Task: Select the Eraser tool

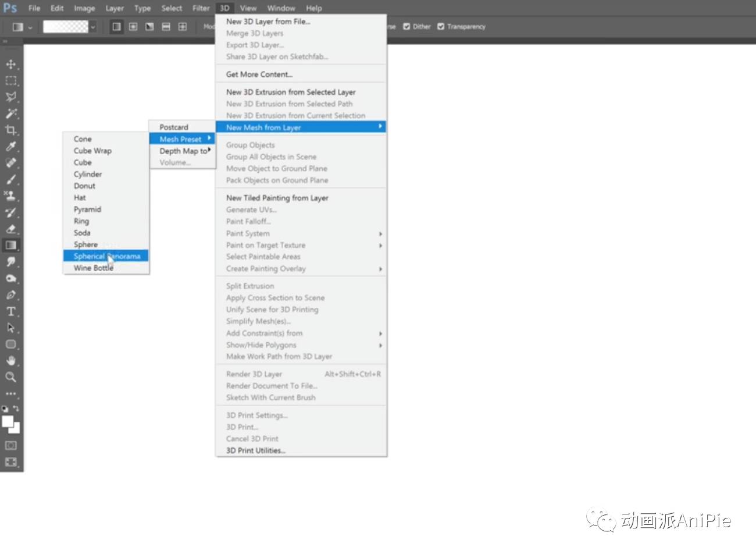Action: 11,229
